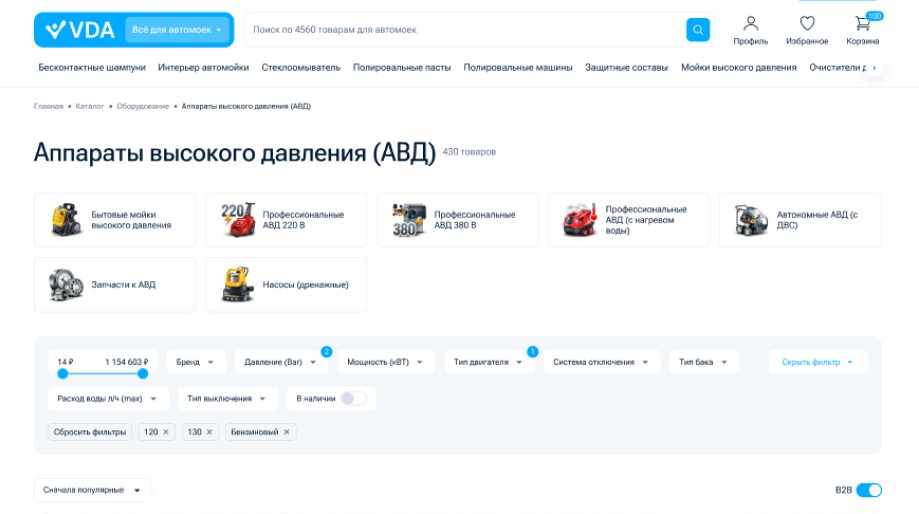Expand the Система отключения filter
919x514 pixels.
tap(601, 362)
